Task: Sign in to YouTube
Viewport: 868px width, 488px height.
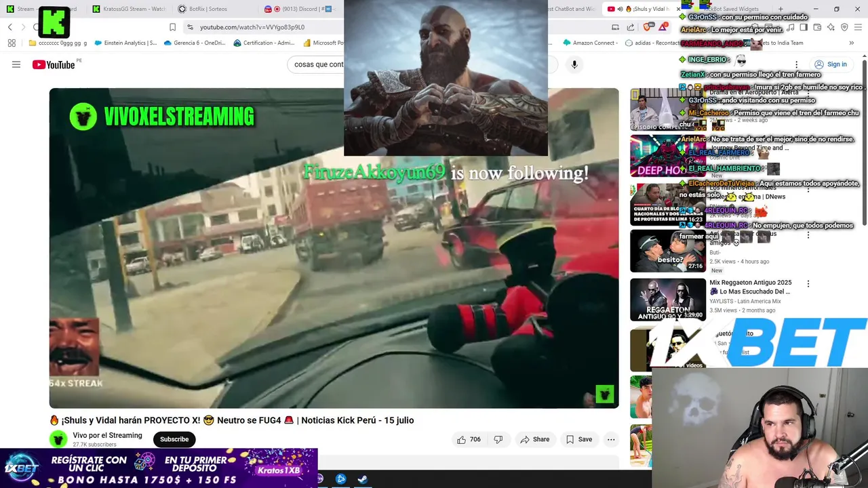Action: tap(831, 64)
